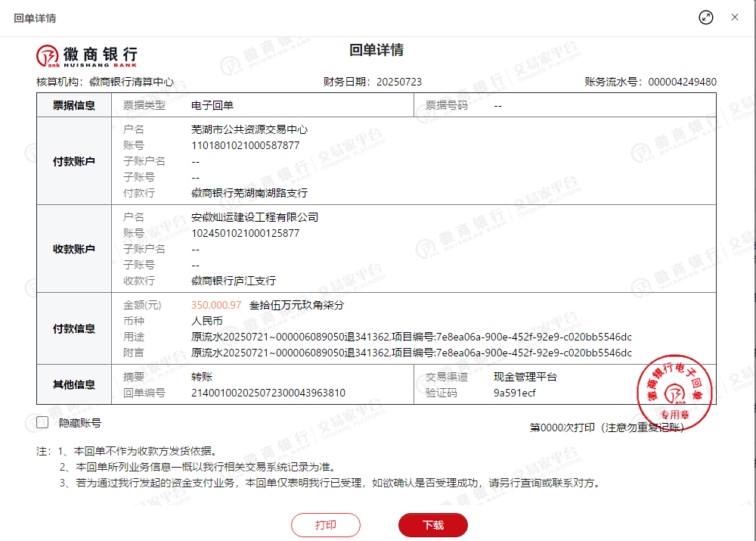The height and width of the screenshot is (541, 756).
Task: Enable the 隐藏账号 checkbox
Action: click(42, 423)
